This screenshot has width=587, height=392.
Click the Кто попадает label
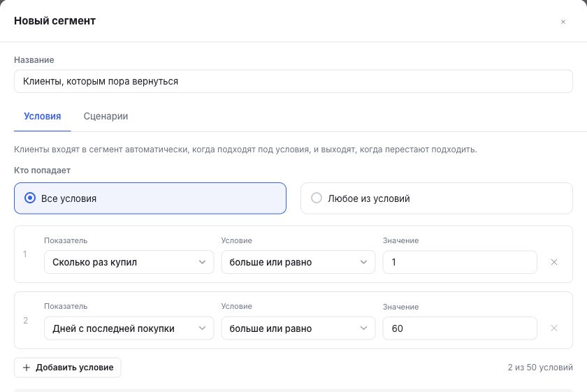[x=43, y=170]
